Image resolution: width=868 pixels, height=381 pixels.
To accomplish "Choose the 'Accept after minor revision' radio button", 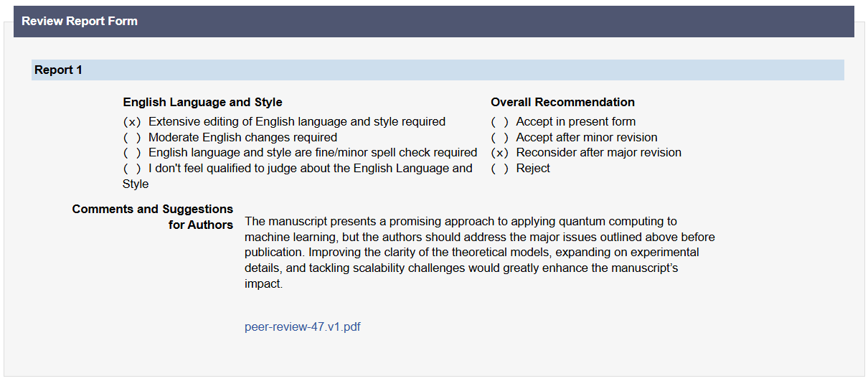I will 500,138.
